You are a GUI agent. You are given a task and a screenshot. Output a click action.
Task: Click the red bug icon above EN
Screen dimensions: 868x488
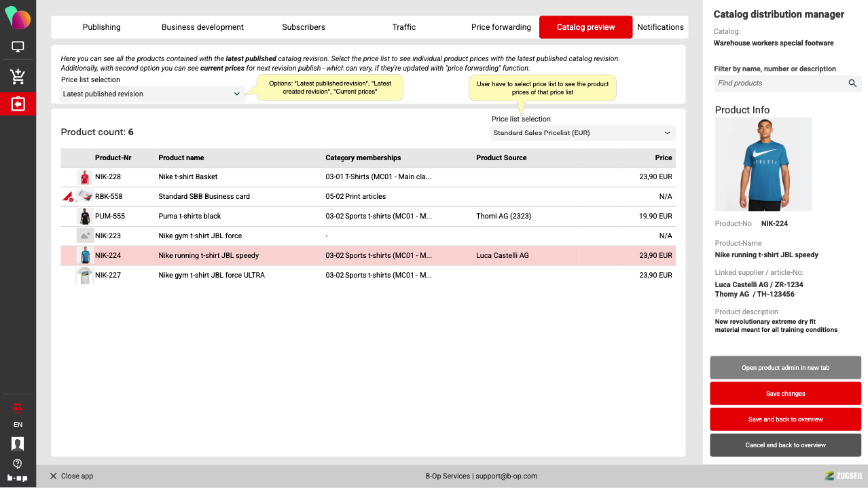pyautogui.click(x=18, y=408)
